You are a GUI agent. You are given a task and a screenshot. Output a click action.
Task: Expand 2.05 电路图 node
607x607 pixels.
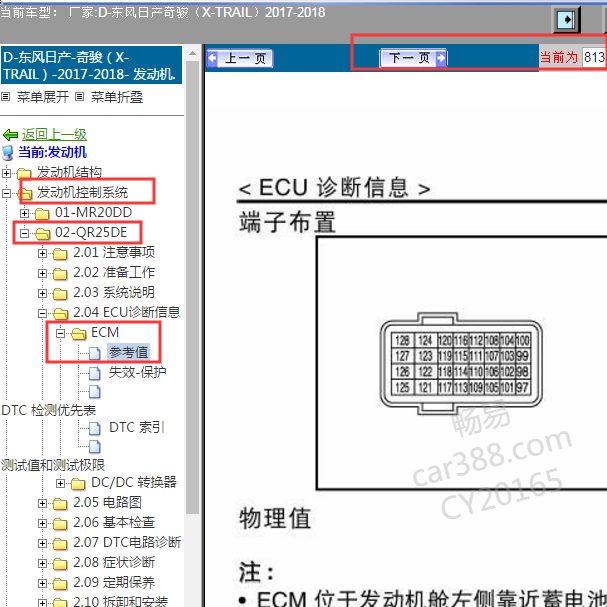point(43,503)
